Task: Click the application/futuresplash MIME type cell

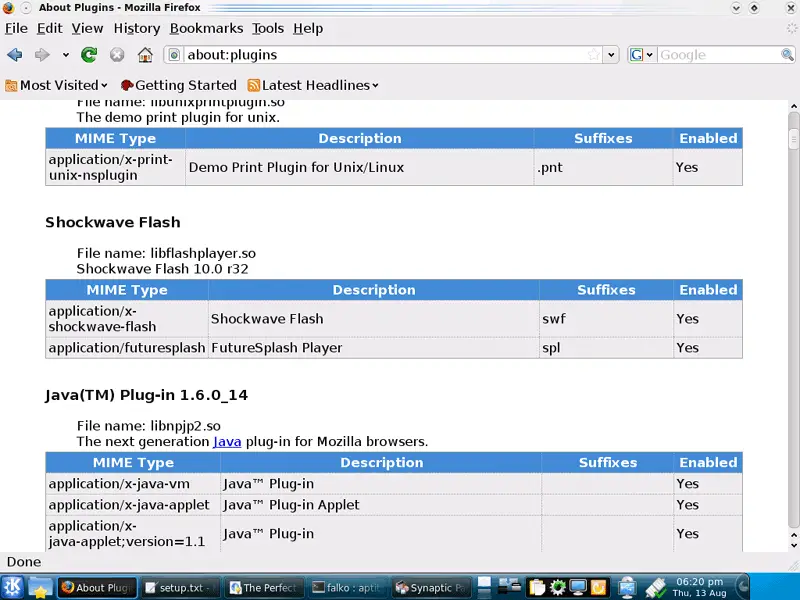Action: (x=127, y=348)
